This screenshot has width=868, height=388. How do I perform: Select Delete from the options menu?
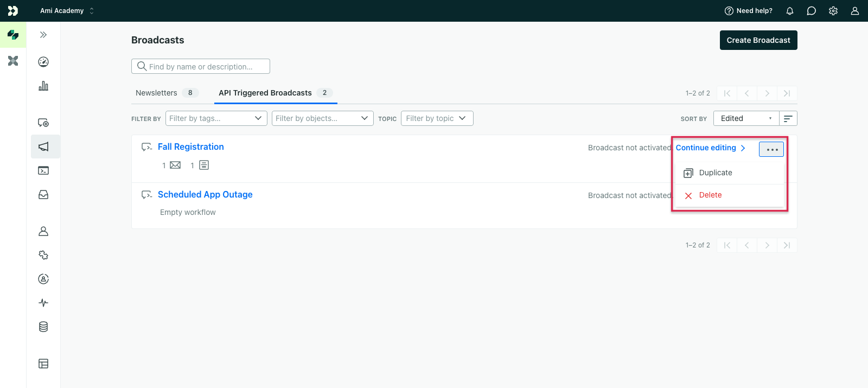point(710,195)
